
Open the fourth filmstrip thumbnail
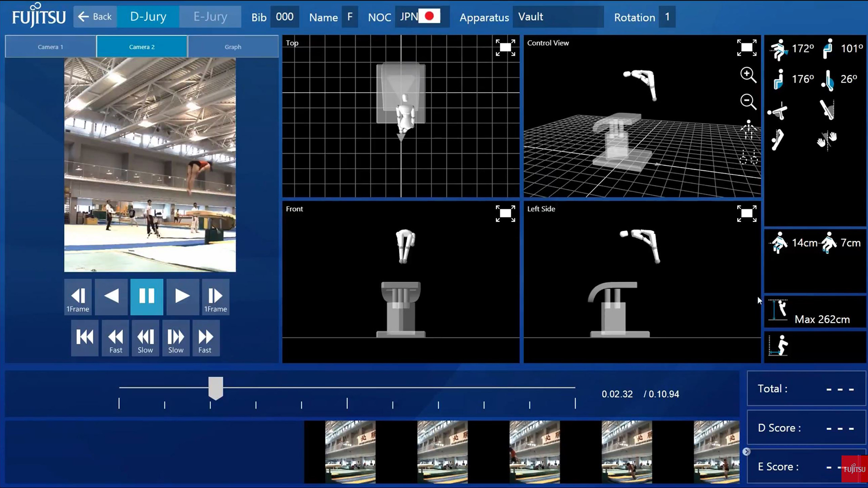(627, 452)
